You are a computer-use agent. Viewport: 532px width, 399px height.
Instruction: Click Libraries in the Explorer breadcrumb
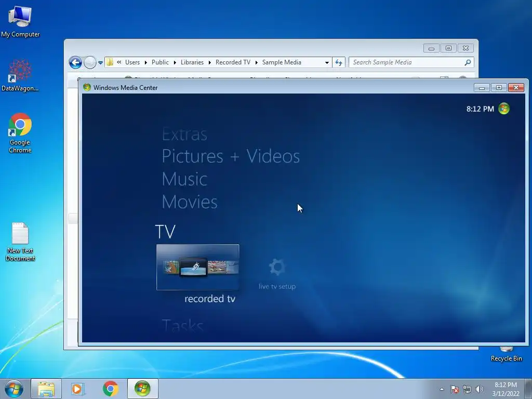tap(192, 62)
